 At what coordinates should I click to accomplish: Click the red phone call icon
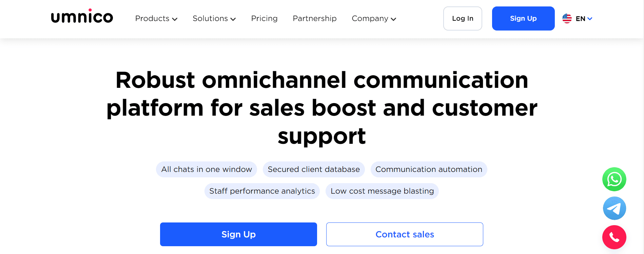click(x=614, y=237)
